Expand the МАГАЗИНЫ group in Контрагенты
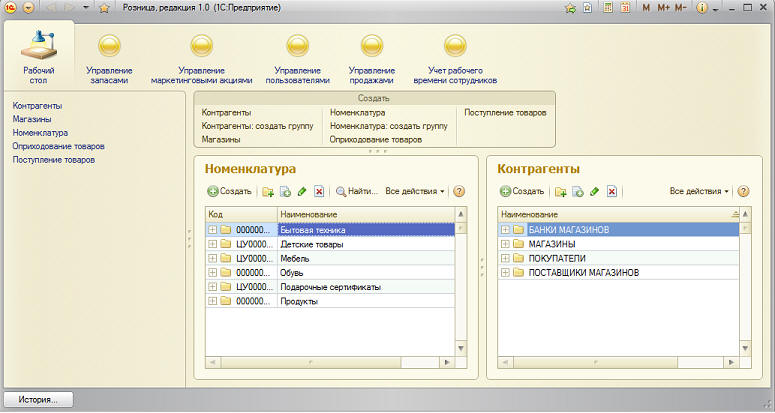Viewport: 775px width, 413px height. tap(505, 244)
